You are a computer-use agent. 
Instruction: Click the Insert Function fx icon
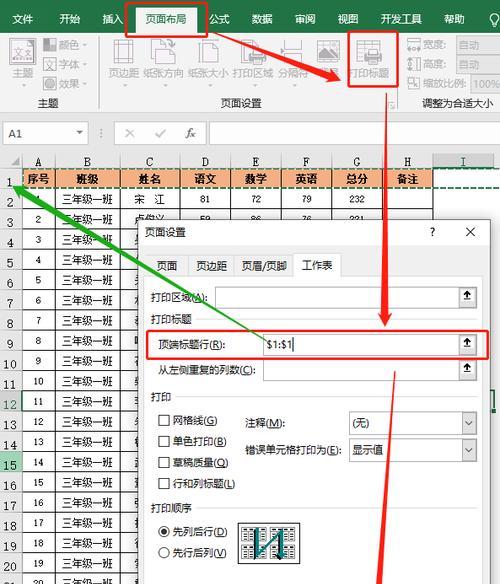[x=190, y=133]
